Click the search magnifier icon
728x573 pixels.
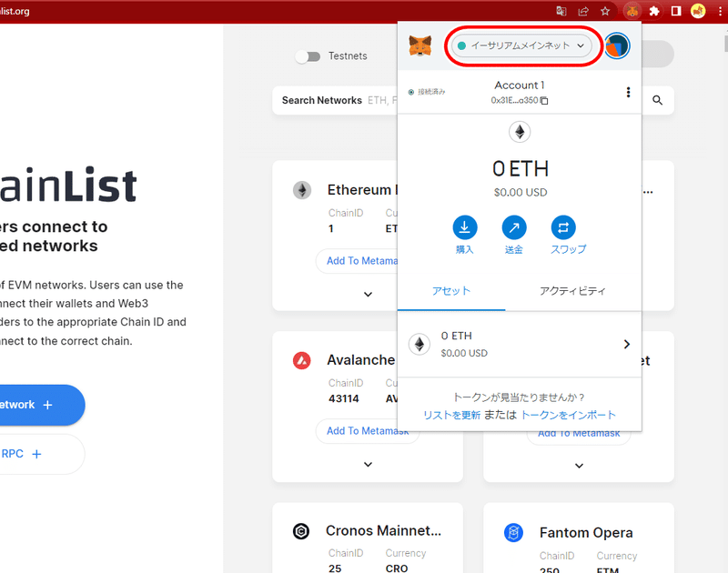(657, 100)
